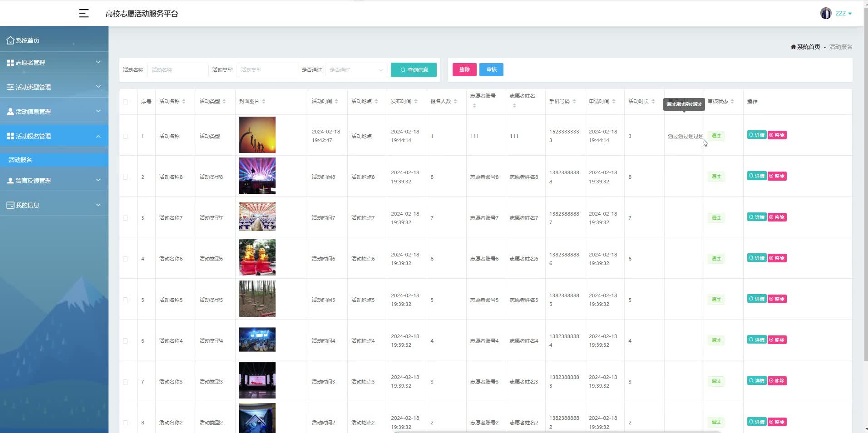The width and height of the screenshot is (868, 433).
Task: Expand 我的信息 chevron
Action: [x=98, y=205]
